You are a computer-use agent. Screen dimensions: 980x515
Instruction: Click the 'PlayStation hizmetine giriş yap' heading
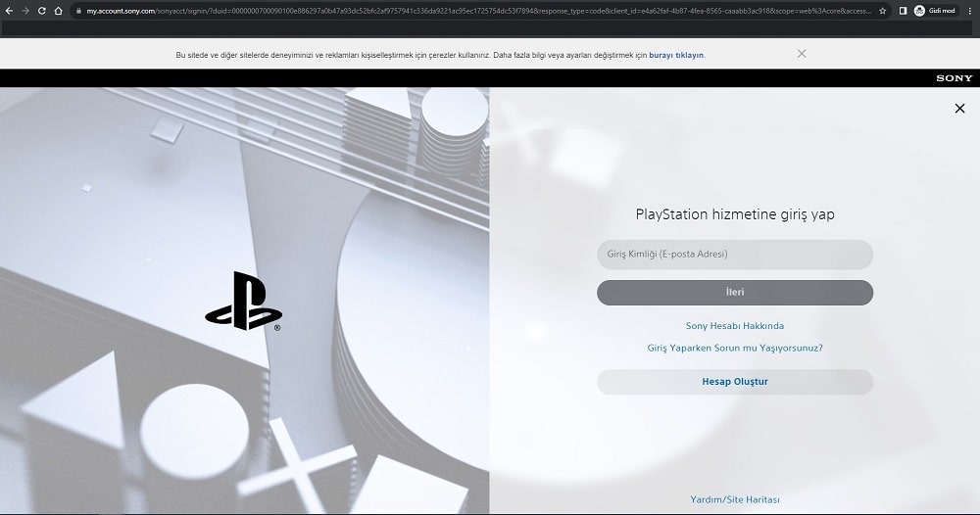735,214
